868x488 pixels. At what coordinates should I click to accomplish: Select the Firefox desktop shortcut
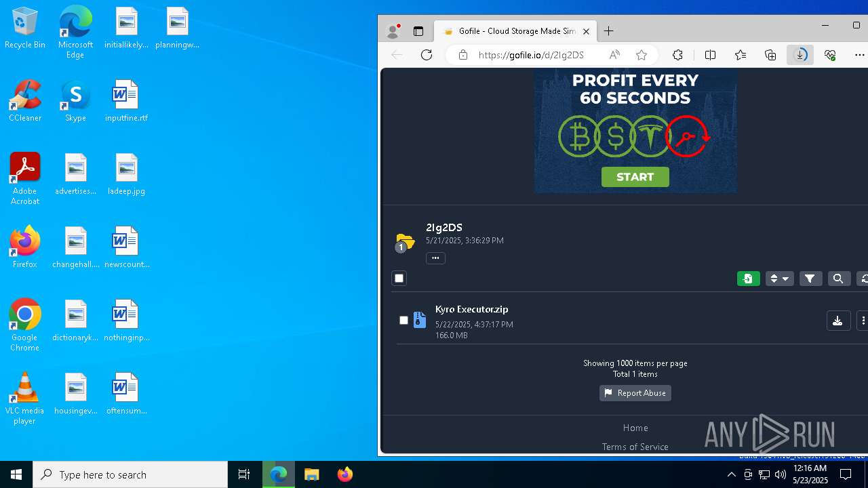pos(25,247)
